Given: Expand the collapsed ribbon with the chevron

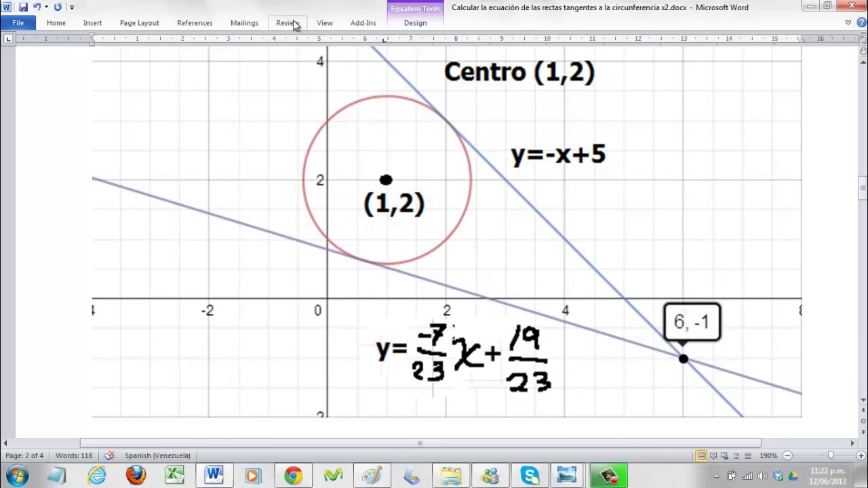Looking at the screenshot, I should pyautogui.click(x=848, y=23).
